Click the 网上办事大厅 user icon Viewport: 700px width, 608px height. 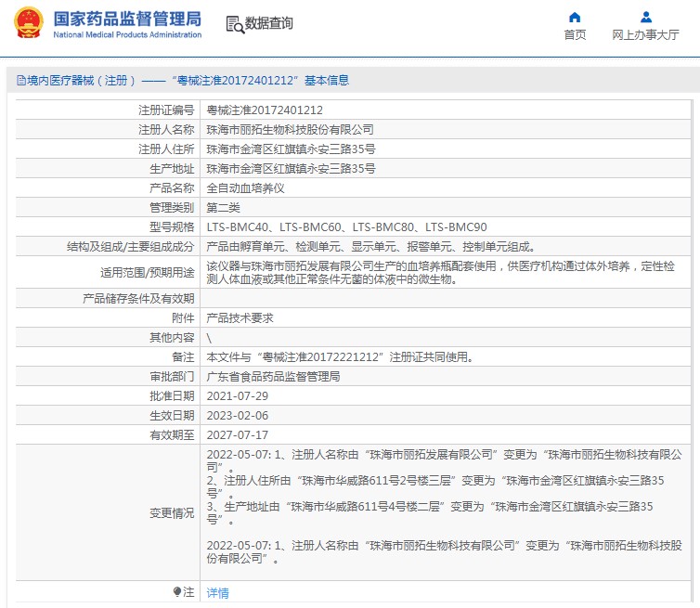645,18
